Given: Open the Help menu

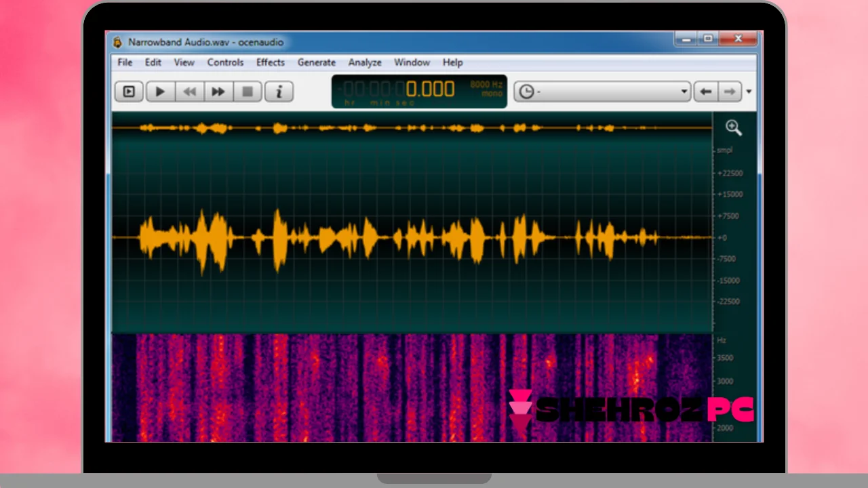Looking at the screenshot, I should tap(452, 62).
